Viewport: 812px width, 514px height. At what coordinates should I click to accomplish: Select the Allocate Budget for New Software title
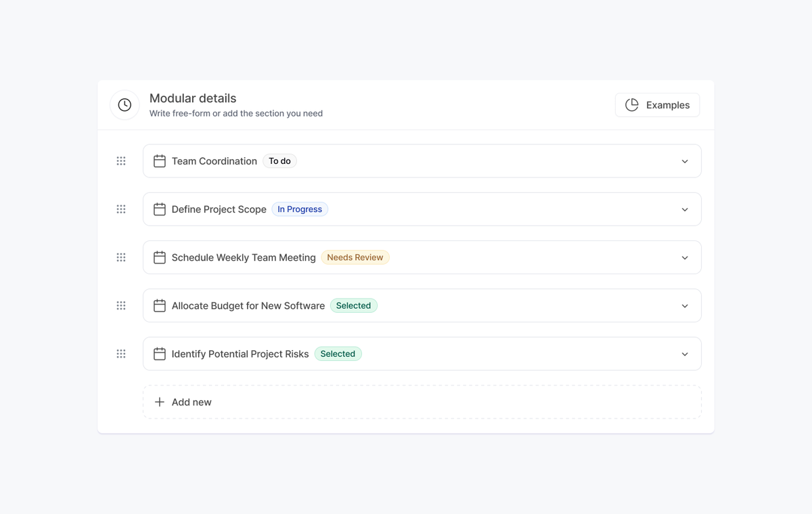[248, 305]
